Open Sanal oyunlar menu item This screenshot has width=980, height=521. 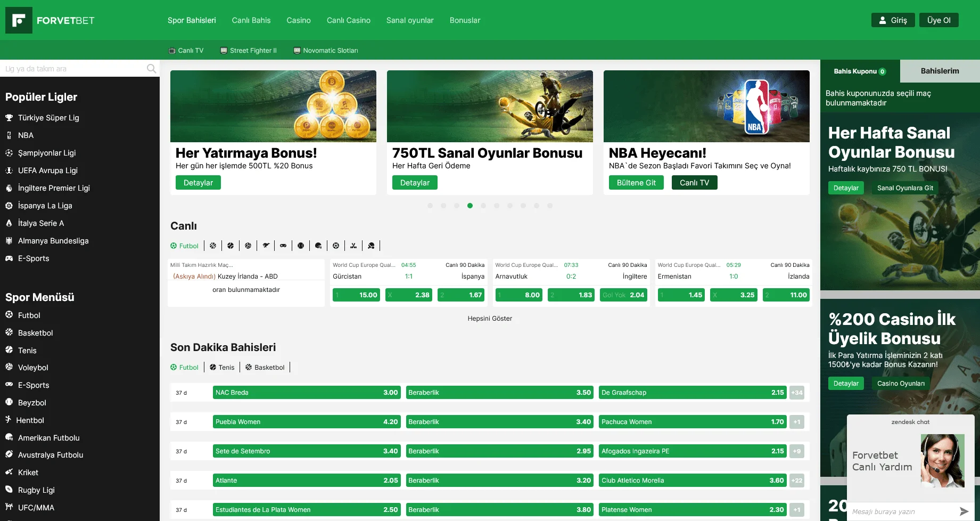point(410,20)
